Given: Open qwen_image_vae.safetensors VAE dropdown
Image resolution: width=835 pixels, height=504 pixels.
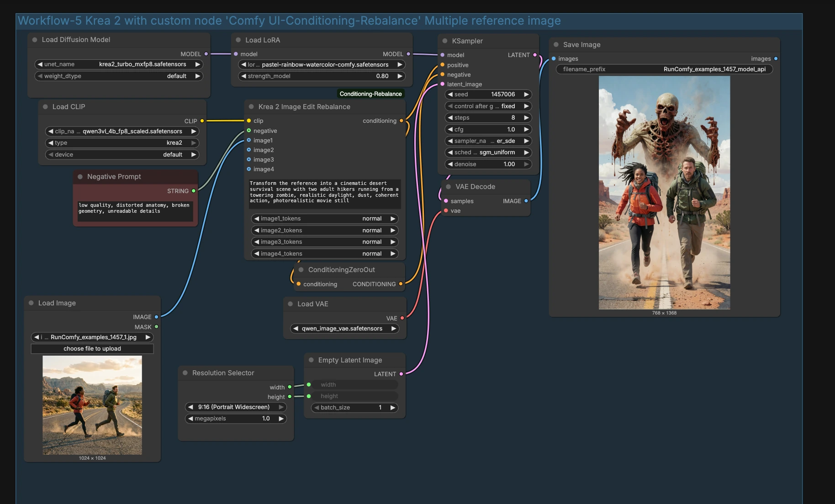Looking at the screenshot, I should [x=345, y=329].
